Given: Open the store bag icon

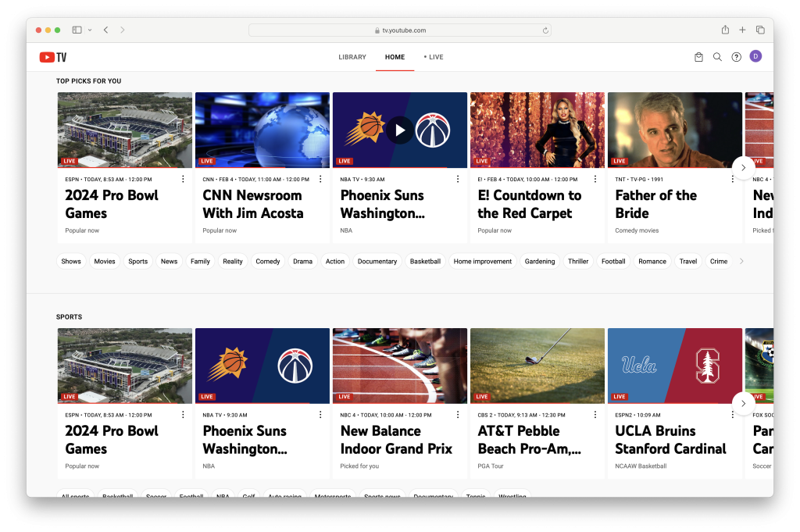Looking at the screenshot, I should 698,57.
